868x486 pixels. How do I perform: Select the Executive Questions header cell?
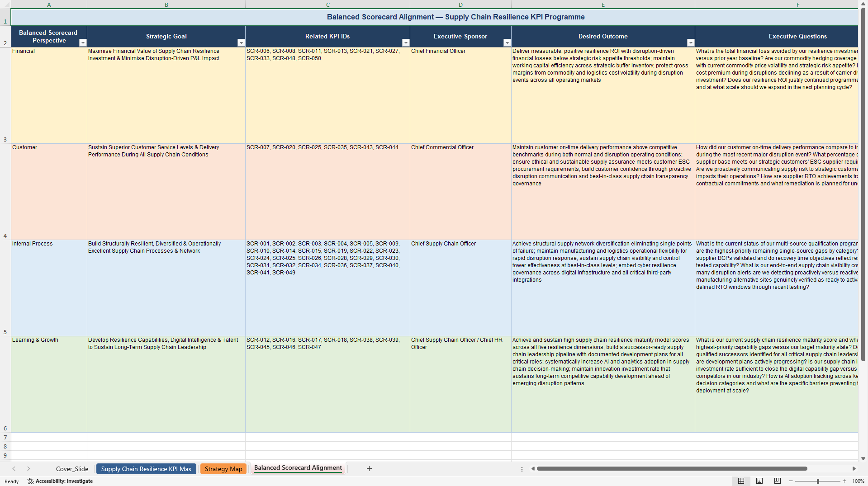[x=776, y=37]
